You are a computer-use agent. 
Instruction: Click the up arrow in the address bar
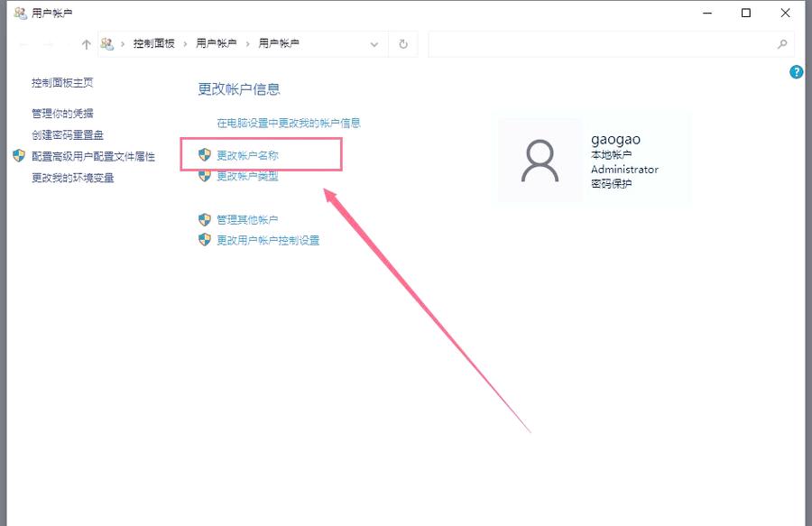pos(86,42)
